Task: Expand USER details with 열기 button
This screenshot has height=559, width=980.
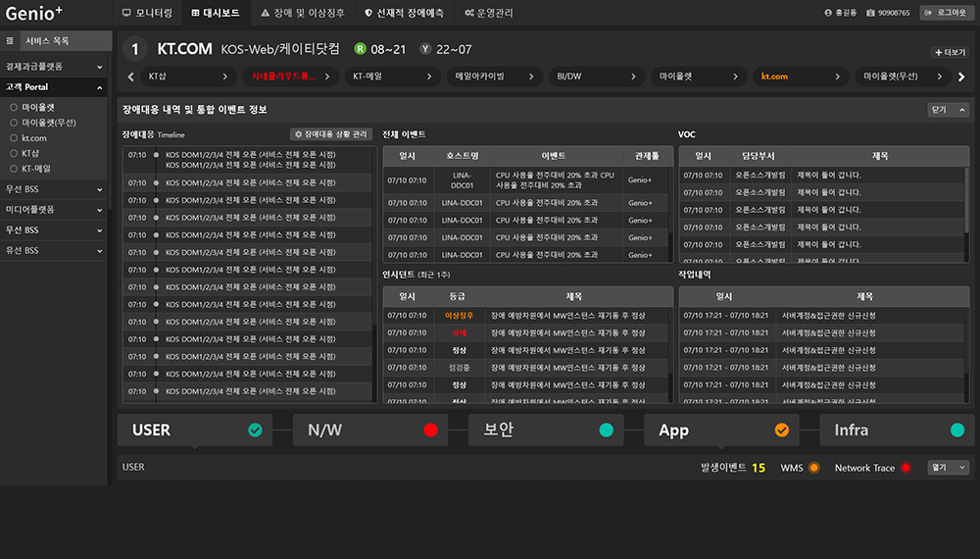Action: (948, 467)
